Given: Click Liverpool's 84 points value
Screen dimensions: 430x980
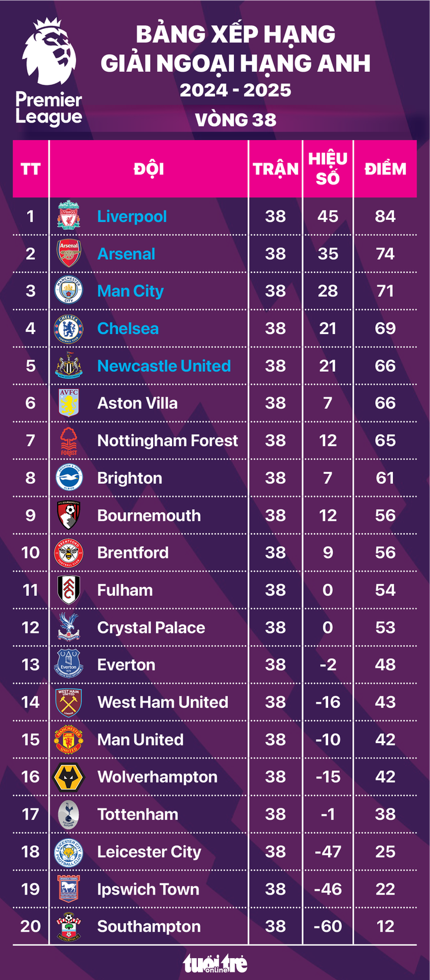Looking at the screenshot, I should [x=385, y=216].
